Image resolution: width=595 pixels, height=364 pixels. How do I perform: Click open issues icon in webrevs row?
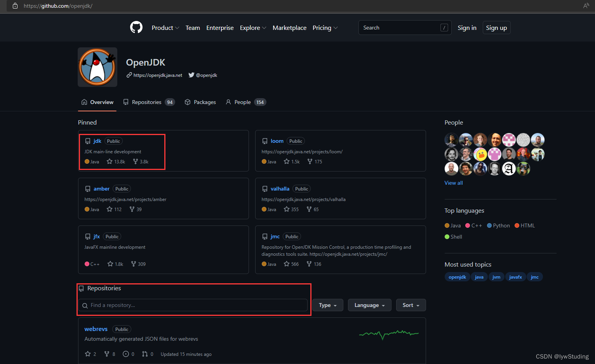click(126, 354)
